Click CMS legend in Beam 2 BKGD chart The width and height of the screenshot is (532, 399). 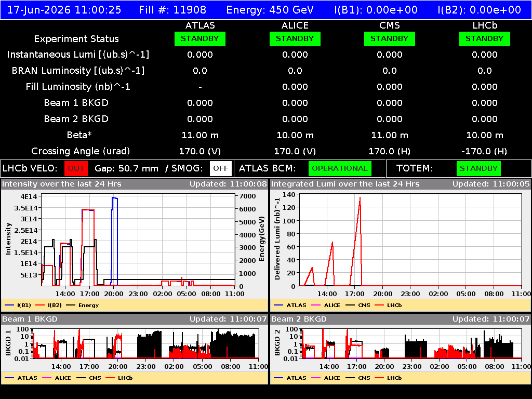pyautogui.click(x=358, y=378)
